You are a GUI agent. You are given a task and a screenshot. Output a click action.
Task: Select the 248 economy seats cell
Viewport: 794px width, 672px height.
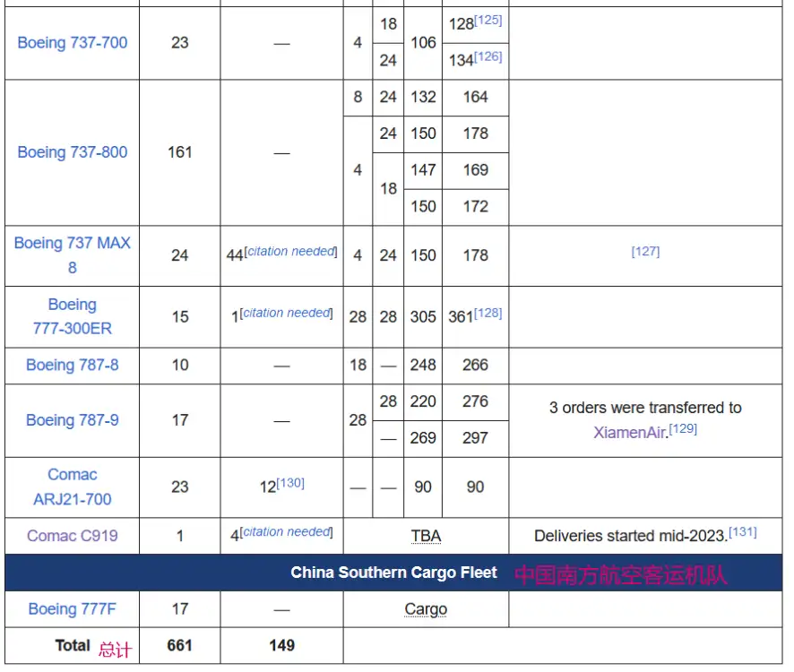(x=423, y=365)
